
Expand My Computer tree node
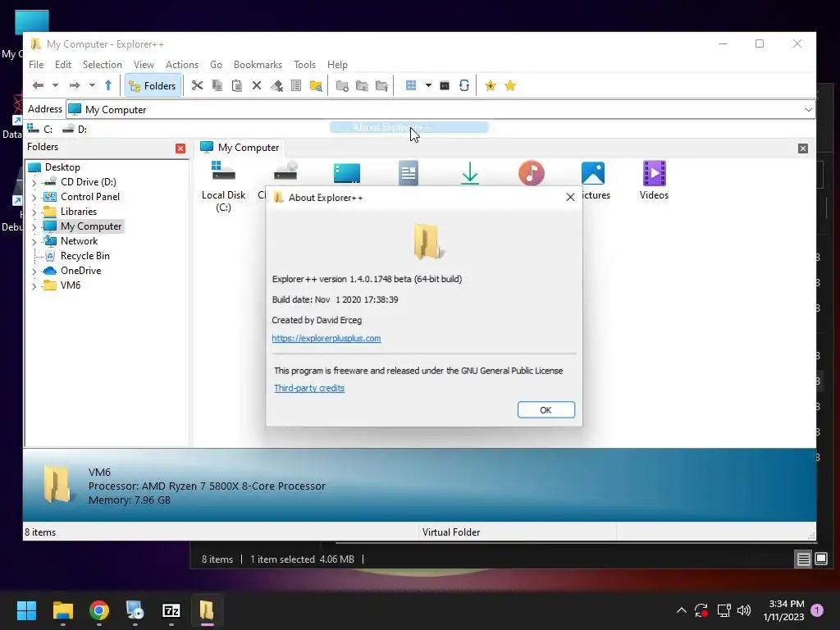point(34,227)
